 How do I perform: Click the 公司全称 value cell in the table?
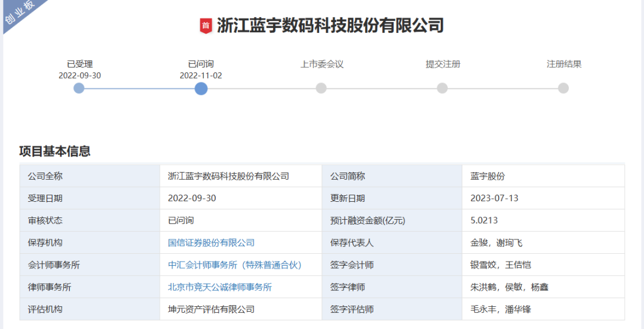pos(241,176)
